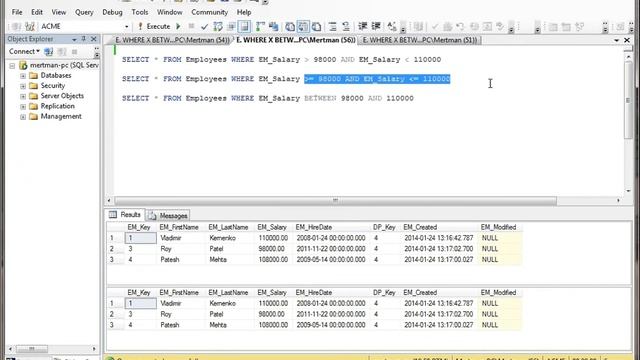The height and width of the screenshot is (360, 640).
Task: Click the Object Explorer stop icon
Action: point(74,52)
